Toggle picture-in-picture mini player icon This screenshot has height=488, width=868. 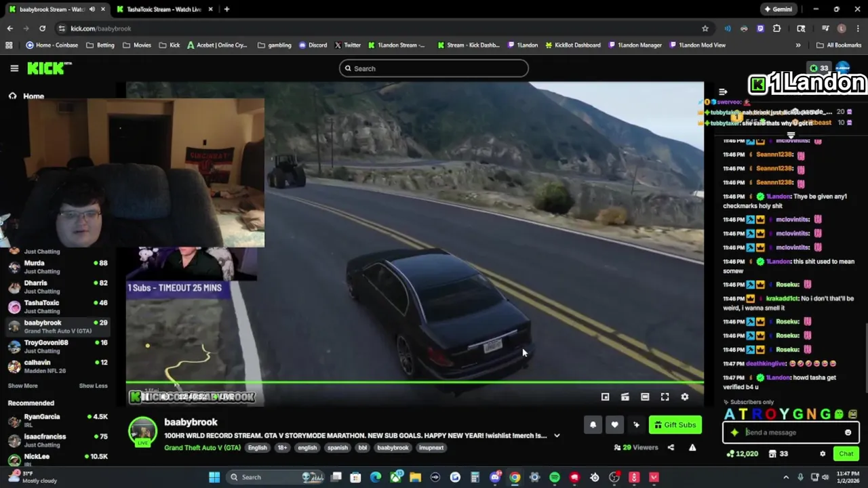click(x=606, y=397)
